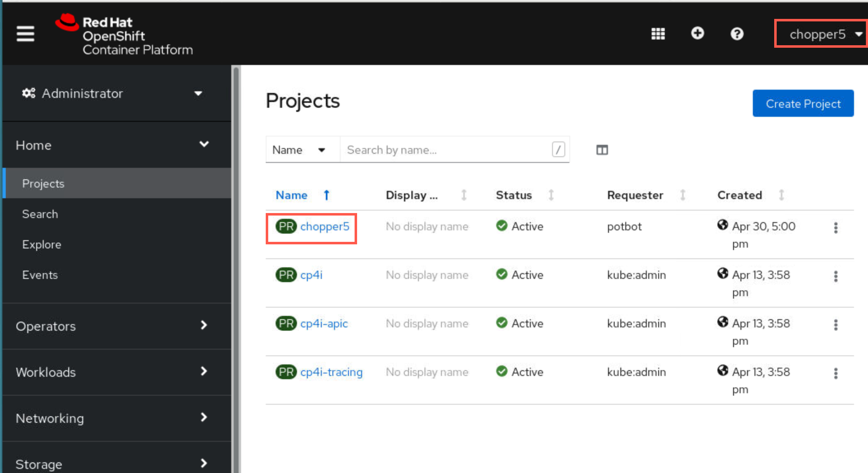Click the Name column header
Viewport: 868px width, 473px height.
tap(291, 195)
